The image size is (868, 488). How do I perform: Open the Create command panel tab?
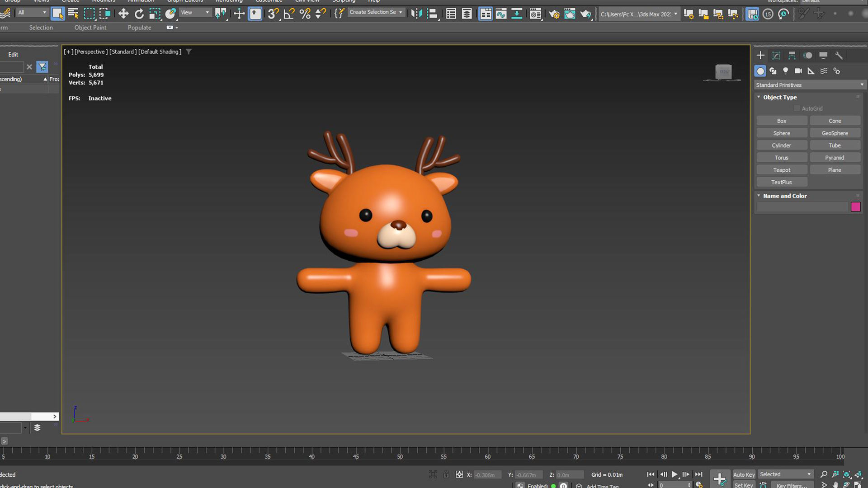pos(760,56)
